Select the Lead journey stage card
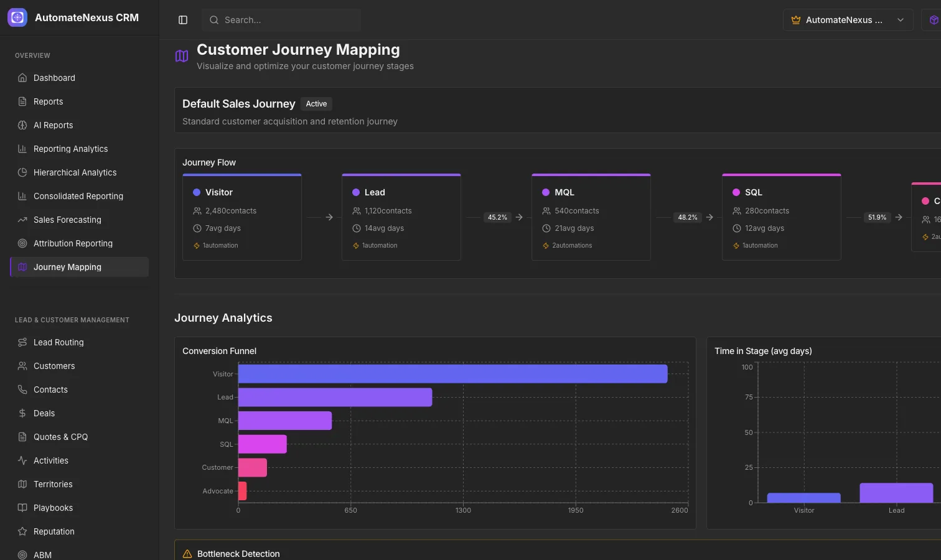This screenshot has height=560, width=941. (x=401, y=217)
